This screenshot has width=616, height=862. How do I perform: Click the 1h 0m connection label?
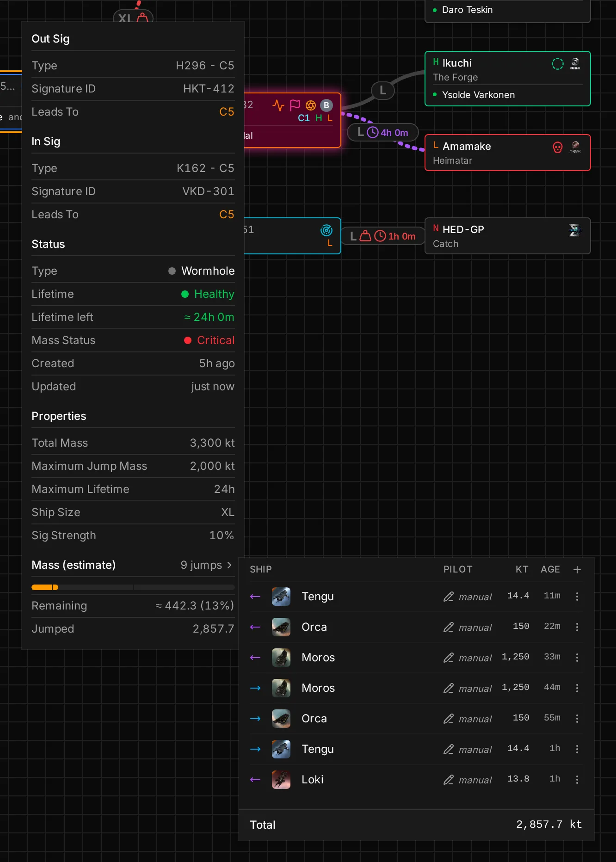coord(383,236)
